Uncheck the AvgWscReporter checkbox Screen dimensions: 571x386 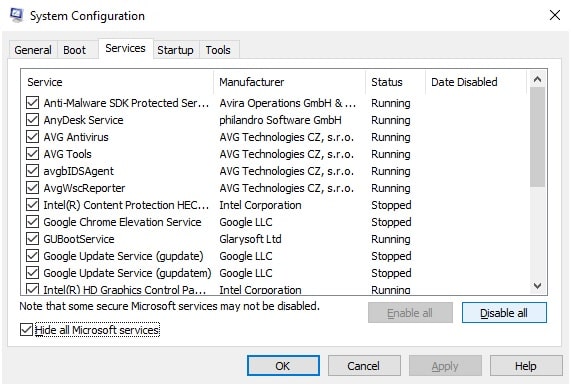click(x=32, y=188)
